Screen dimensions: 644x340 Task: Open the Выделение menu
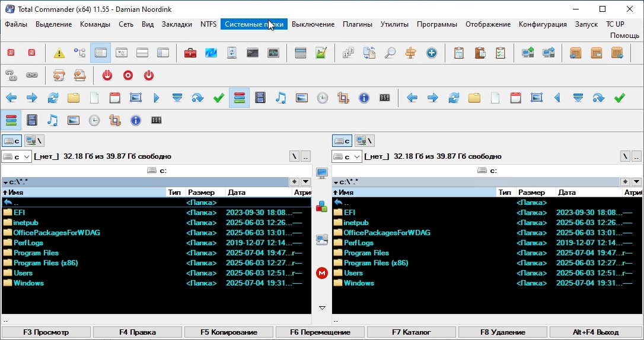tap(53, 24)
